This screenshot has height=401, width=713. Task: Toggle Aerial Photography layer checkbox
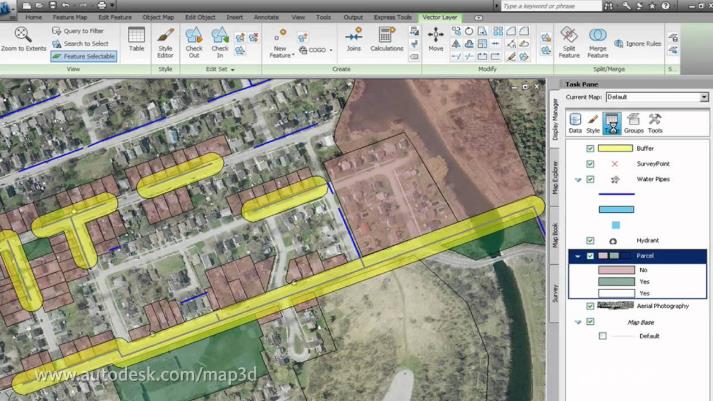[x=590, y=306]
